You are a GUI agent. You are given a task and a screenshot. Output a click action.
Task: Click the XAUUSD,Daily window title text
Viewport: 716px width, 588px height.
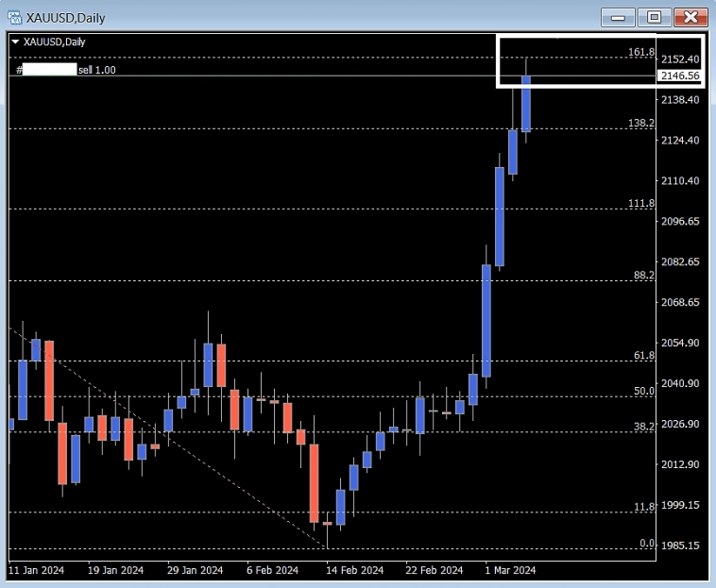point(66,18)
